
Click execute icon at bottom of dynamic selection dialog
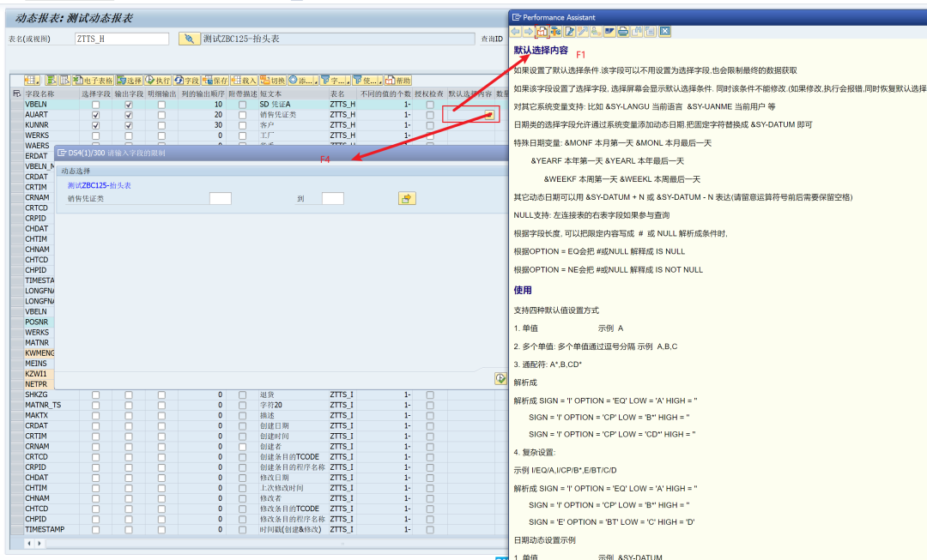500,379
